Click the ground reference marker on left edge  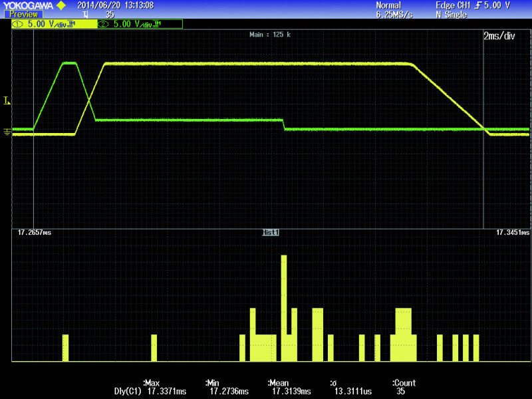[7, 132]
